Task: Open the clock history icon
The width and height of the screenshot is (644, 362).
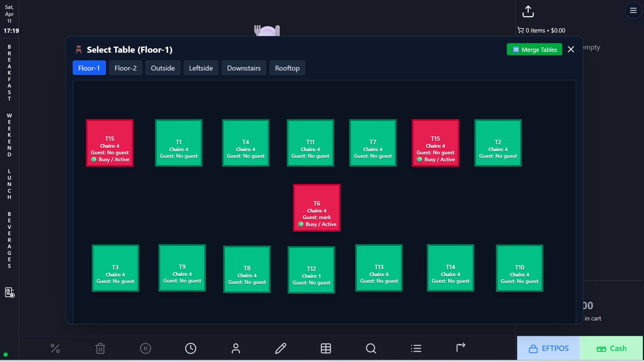Action: [x=191, y=348]
